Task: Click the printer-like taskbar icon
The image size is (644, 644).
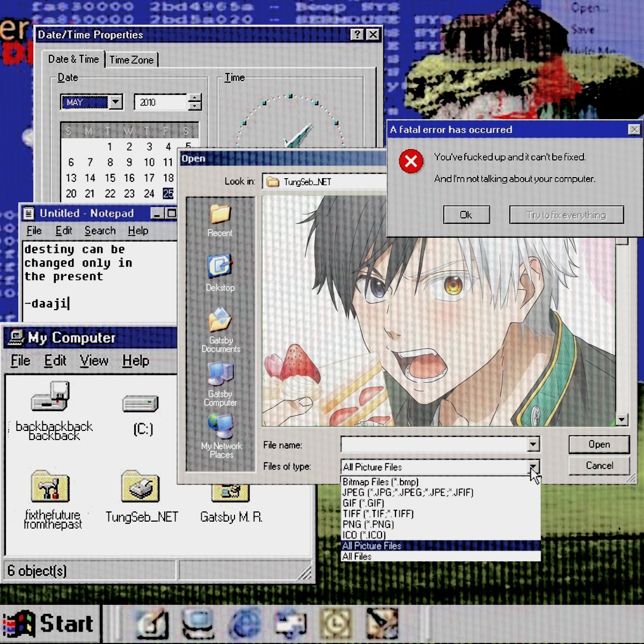Action: pos(290,625)
